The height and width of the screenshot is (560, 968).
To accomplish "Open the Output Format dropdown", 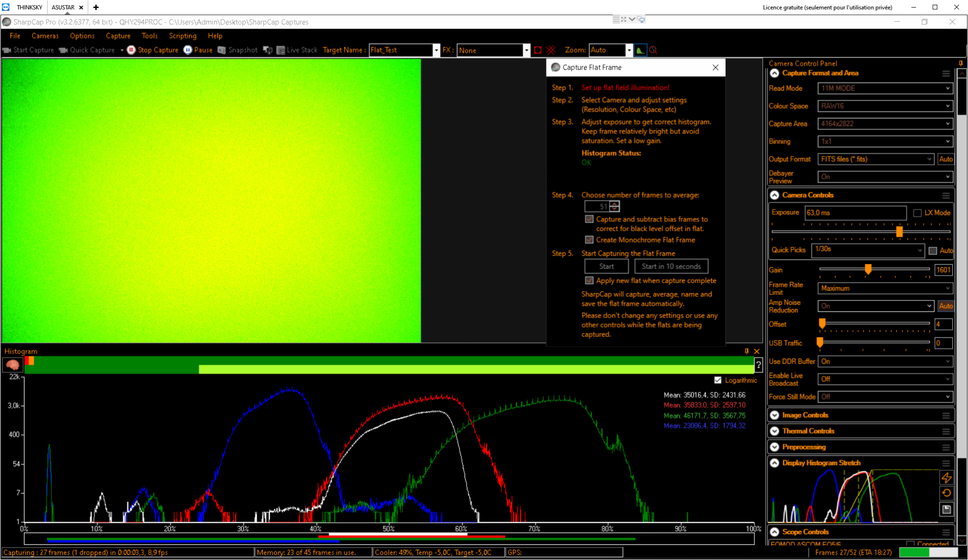I will 876,159.
